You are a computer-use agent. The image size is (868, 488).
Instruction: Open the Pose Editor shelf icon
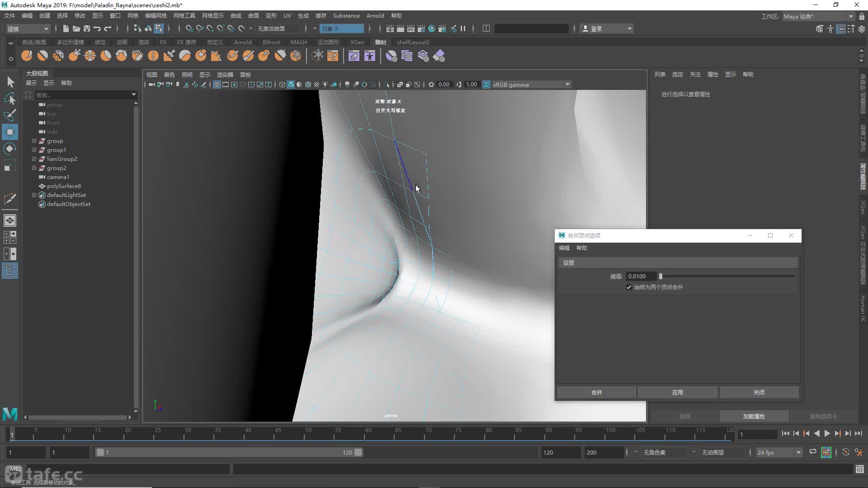tap(370, 56)
